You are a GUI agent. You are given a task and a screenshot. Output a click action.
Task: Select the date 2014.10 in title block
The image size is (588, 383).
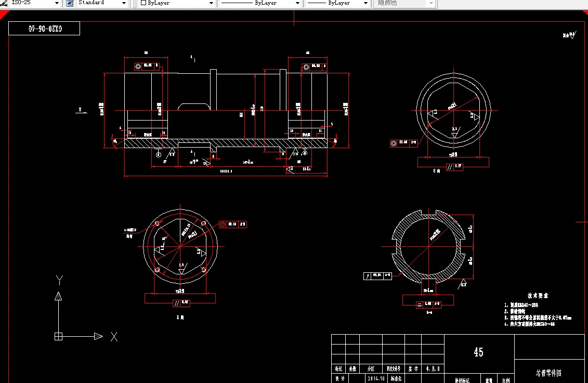click(376, 378)
